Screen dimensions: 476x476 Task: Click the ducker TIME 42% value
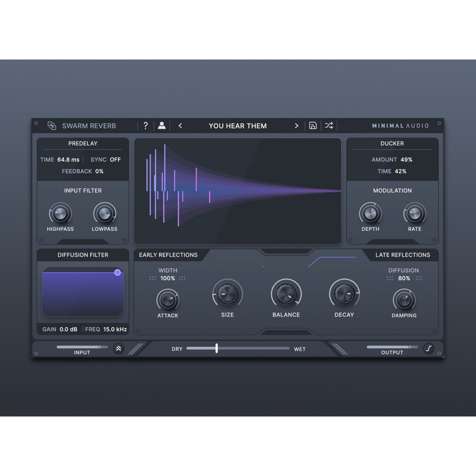click(x=400, y=171)
